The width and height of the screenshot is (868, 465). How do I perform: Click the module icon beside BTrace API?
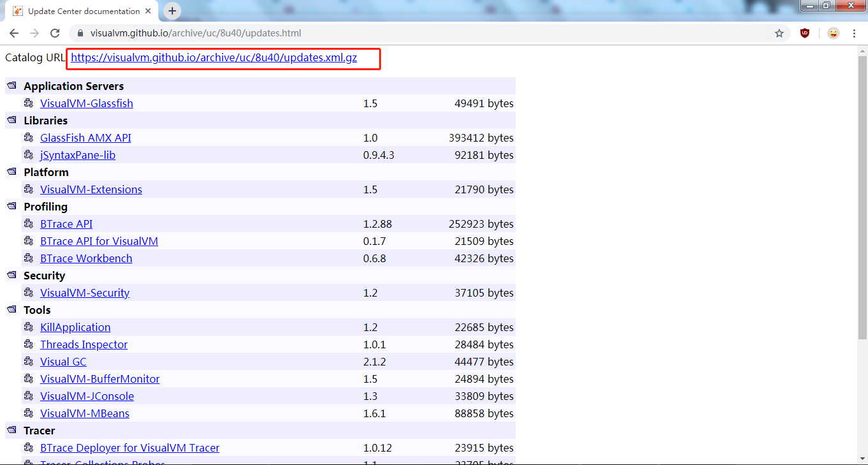coord(29,223)
